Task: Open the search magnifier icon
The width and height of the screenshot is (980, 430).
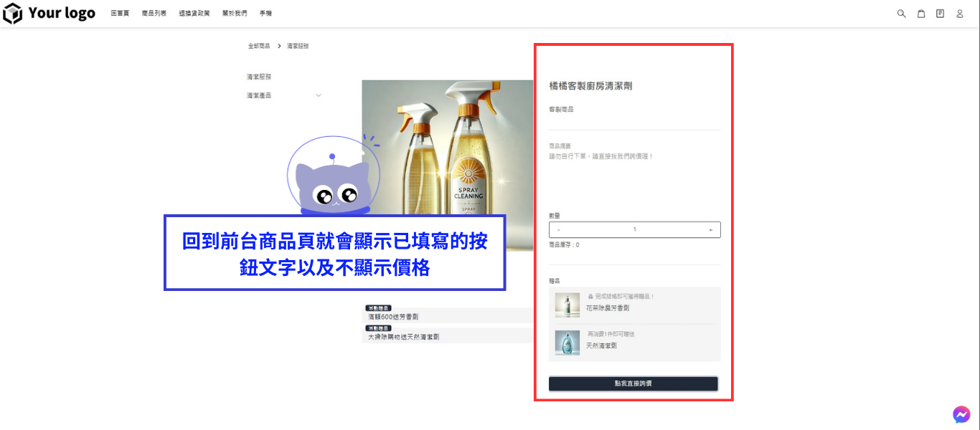Action: [902, 14]
